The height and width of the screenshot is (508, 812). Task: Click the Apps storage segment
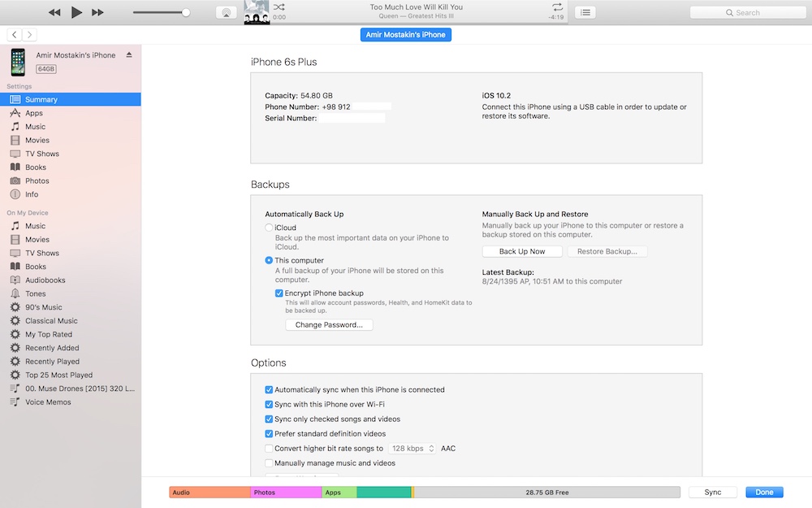pyautogui.click(x=339, y=493)
